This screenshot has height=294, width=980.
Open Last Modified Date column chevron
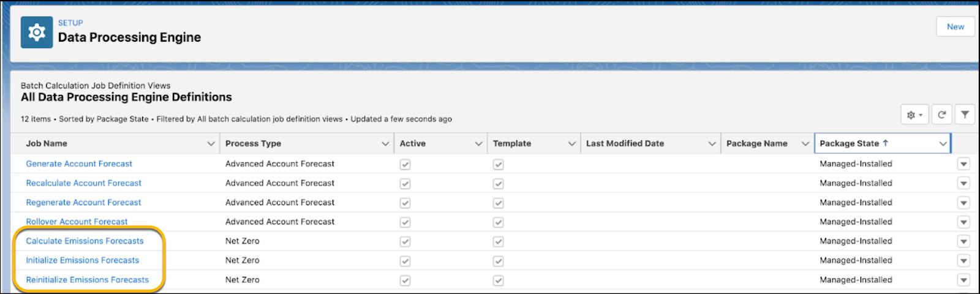pyautogui.click(x=712, y=143)
